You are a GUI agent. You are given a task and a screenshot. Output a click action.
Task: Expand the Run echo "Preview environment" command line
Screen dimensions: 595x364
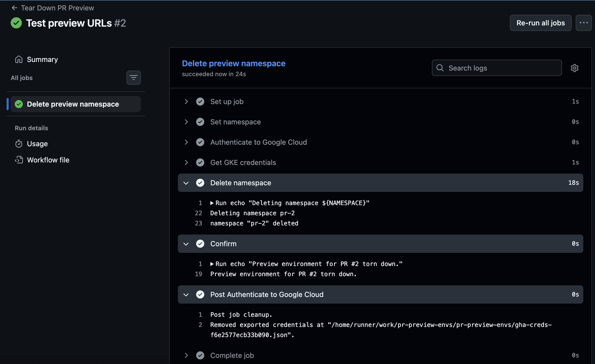click(x=212, y=264)
